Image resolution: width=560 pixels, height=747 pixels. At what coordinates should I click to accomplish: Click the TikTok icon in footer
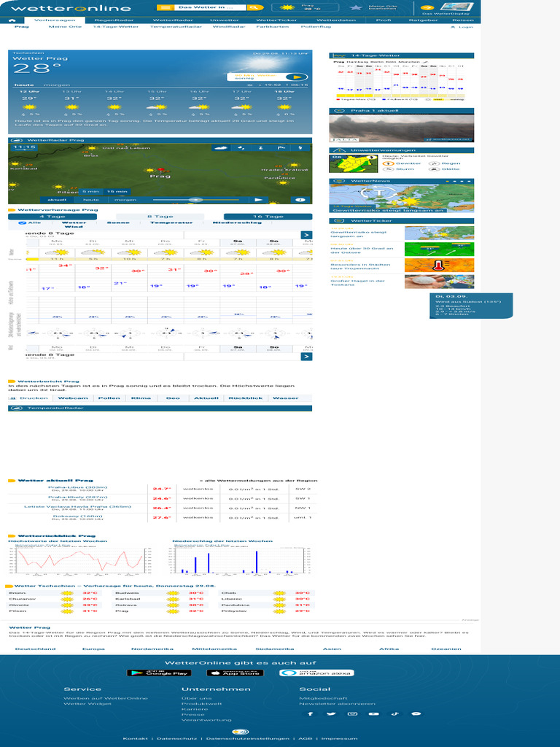click(394, 713)
